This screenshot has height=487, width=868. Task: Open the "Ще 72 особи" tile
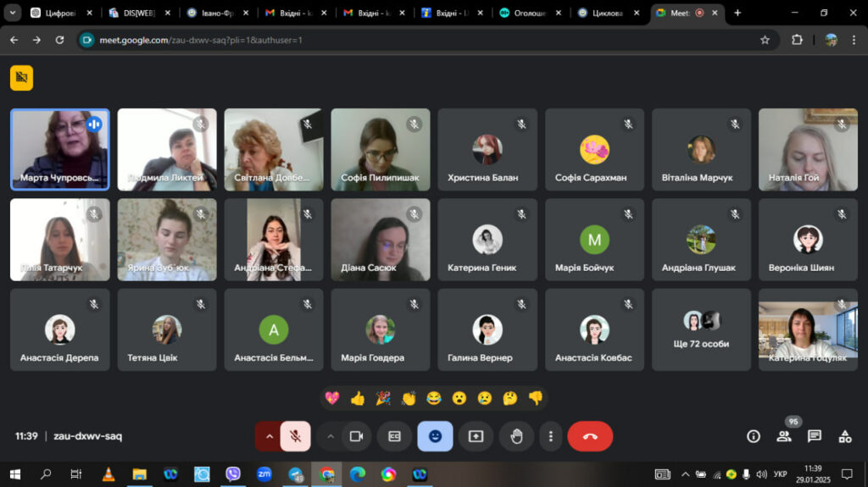tap(701, 329)
